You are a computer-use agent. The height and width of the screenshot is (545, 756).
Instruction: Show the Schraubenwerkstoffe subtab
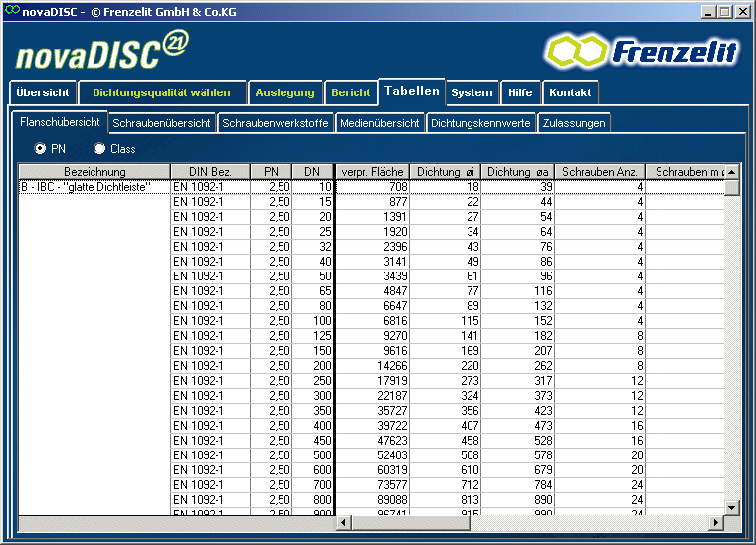(276, 123)
